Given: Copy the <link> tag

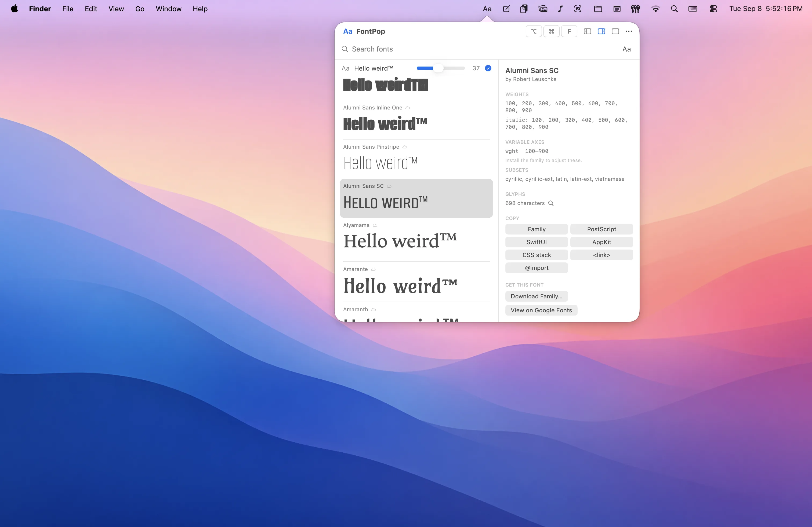Looking at the screenshot, I should tap(601, 255).
